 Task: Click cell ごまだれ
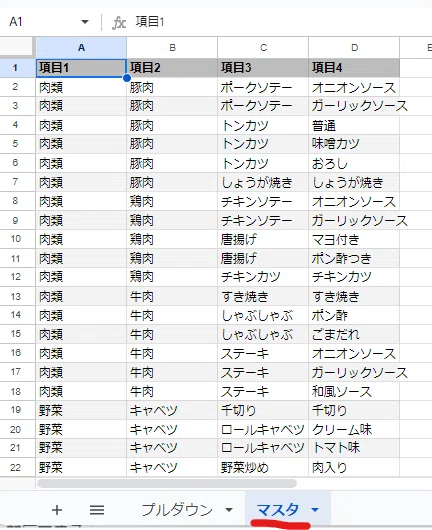click(354, 334)
